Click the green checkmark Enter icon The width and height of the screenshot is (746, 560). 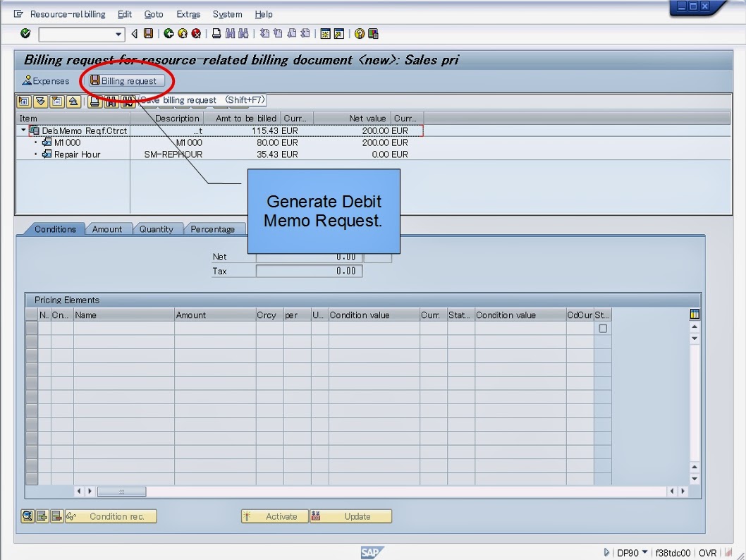[24, 33]
